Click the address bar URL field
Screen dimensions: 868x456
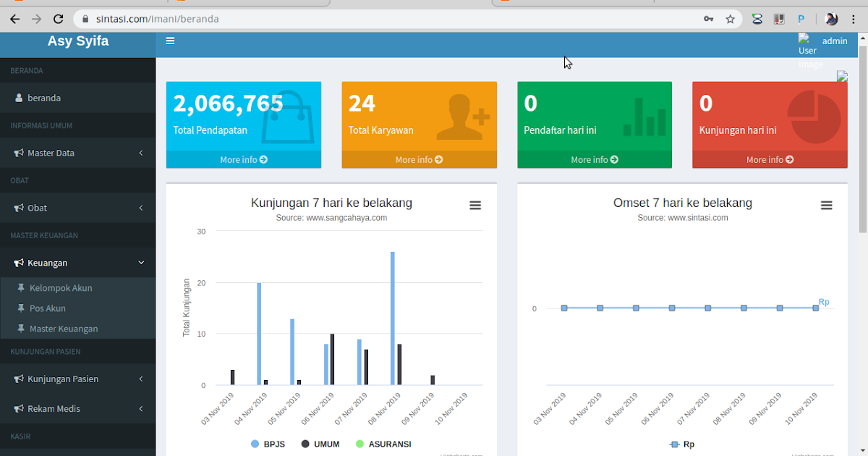(x=391, y=19)
